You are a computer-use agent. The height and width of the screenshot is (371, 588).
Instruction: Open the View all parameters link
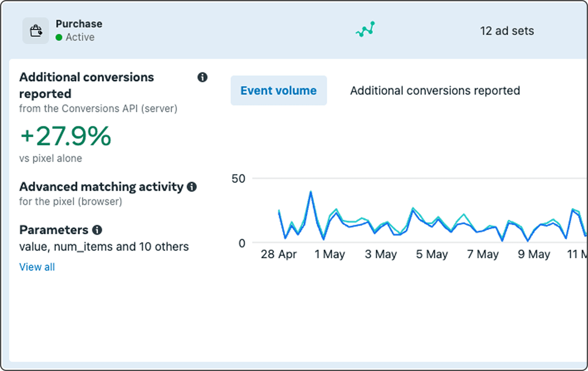pos(37,267)
